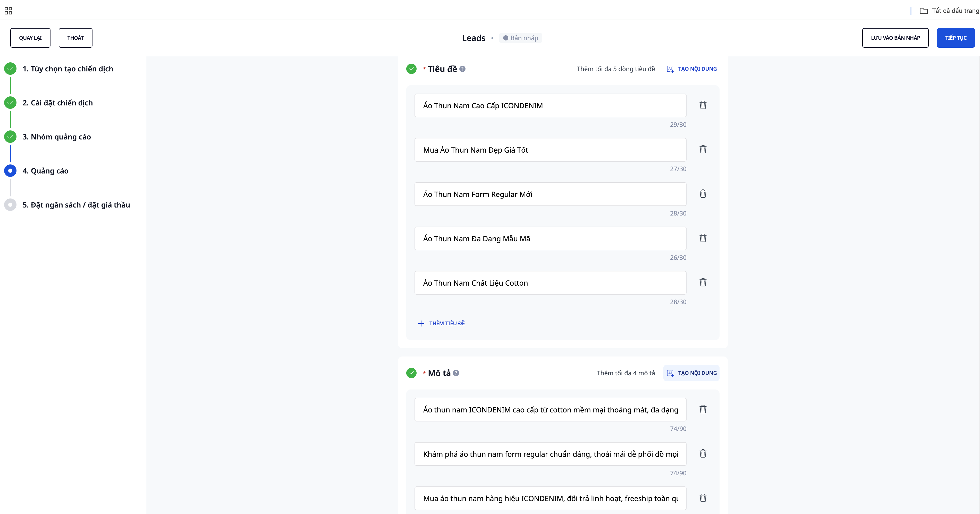
Task: Open step '5. Đặt ngân sách / đặt giá thầu'
Action: coord(76,205)
